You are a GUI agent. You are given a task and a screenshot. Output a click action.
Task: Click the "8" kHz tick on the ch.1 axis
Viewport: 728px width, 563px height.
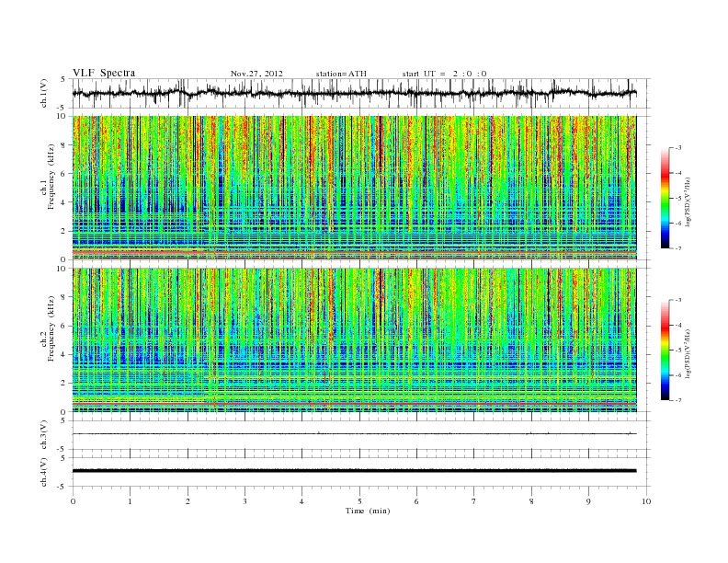pos(63,145)
